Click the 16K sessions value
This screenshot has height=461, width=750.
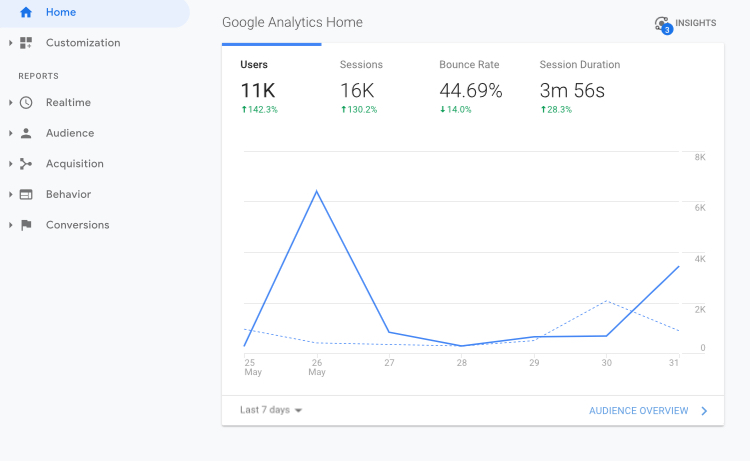(x=357, y=90)
